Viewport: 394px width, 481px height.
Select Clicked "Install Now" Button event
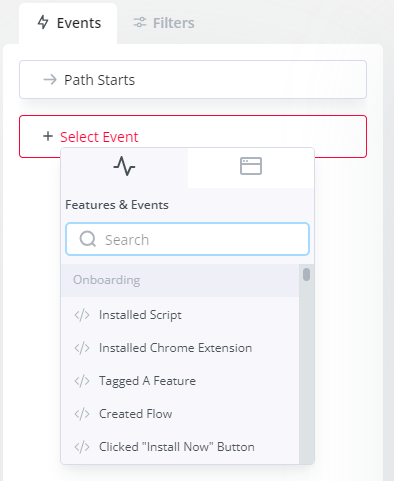click(180, 447)
